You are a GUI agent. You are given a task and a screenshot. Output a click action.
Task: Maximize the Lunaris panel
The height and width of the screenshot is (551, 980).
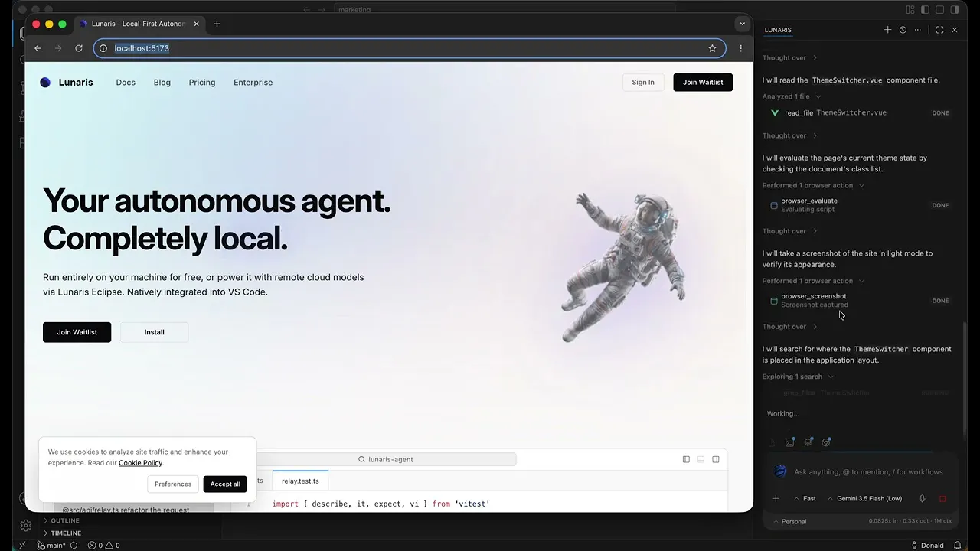939,30
